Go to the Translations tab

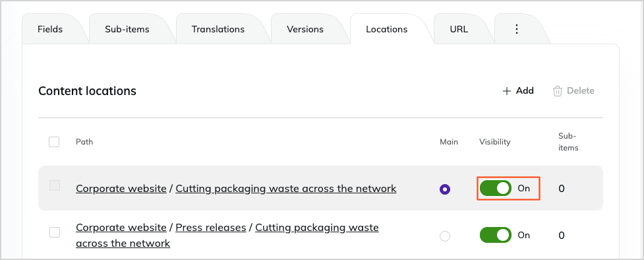(x=218, y=29)
